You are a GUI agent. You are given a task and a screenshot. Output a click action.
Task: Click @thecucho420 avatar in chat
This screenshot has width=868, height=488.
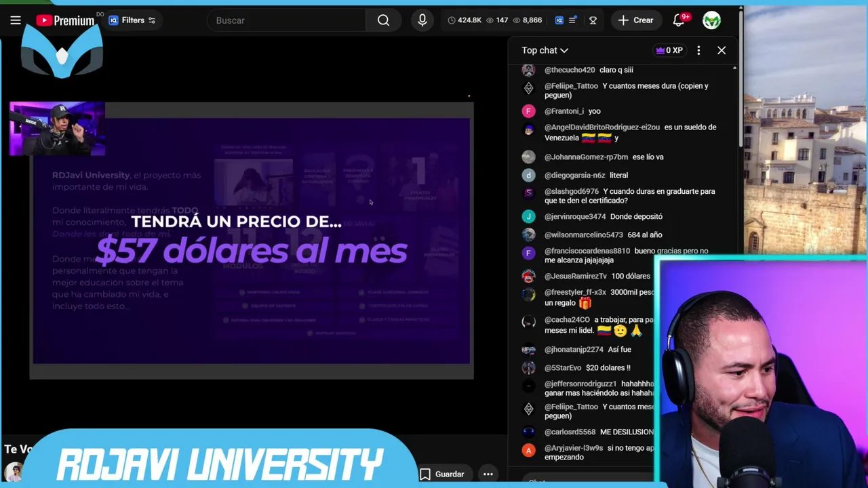(x=528, y=70)
